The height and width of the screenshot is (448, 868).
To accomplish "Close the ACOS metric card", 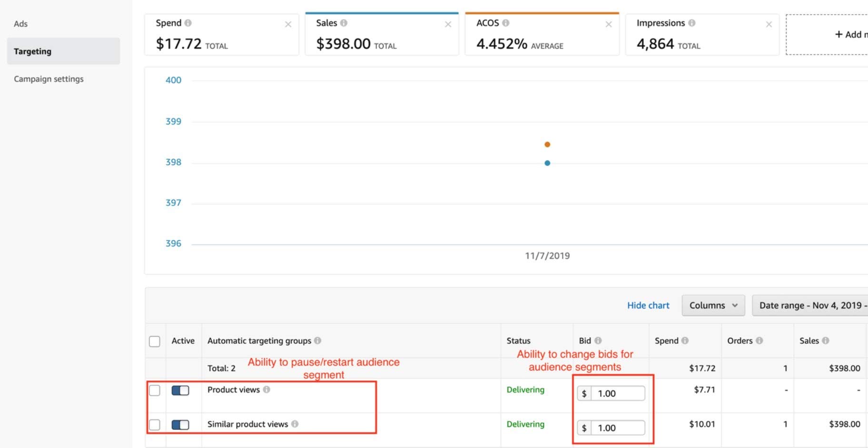I will click(608, 24).
